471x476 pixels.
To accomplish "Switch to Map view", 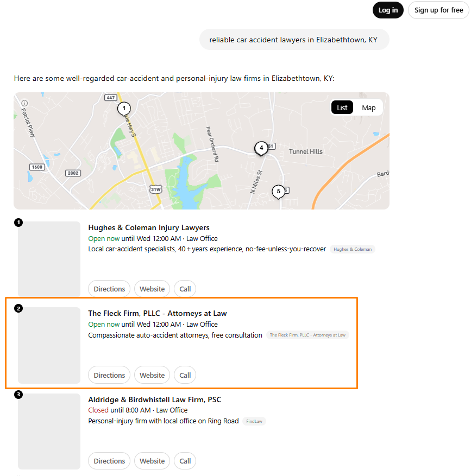I will (x=368, y=108).
